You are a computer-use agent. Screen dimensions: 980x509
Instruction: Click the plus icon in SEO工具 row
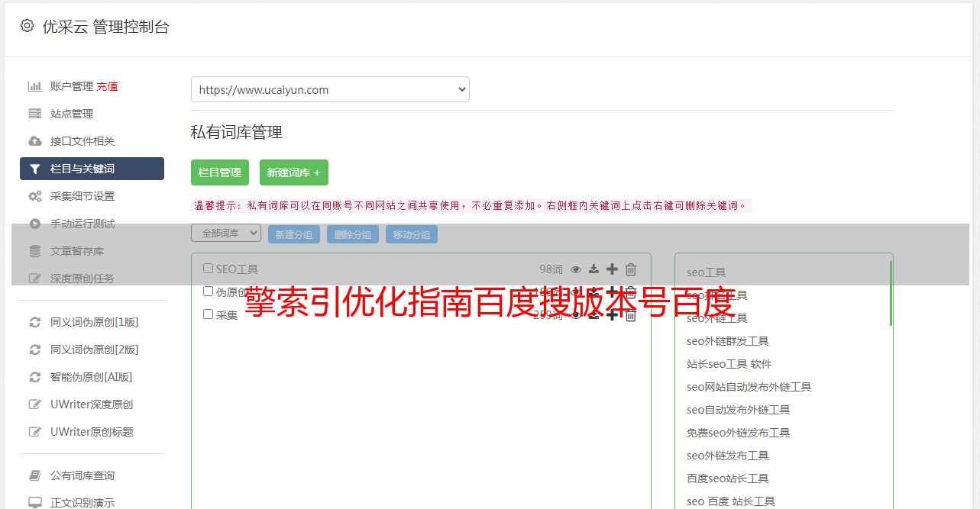click(612, 269)
